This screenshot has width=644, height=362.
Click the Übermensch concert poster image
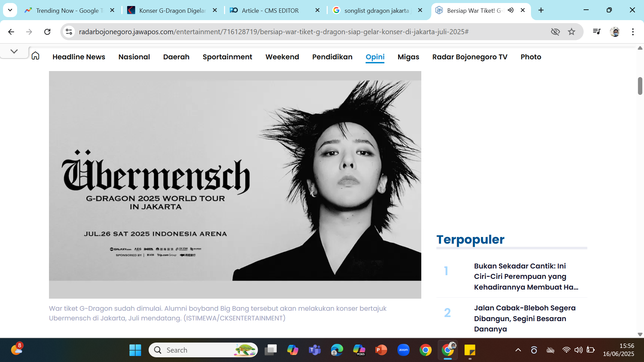click(235, 185)
